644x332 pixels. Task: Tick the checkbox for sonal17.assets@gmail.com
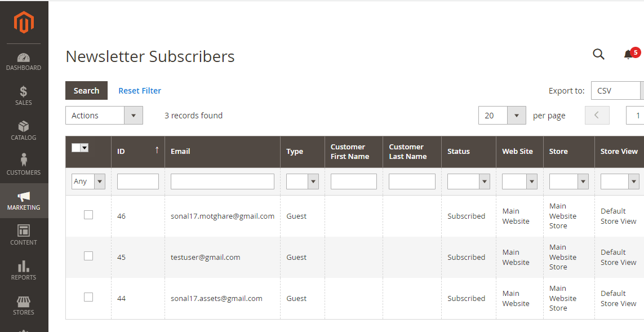(x=88, y=297)
